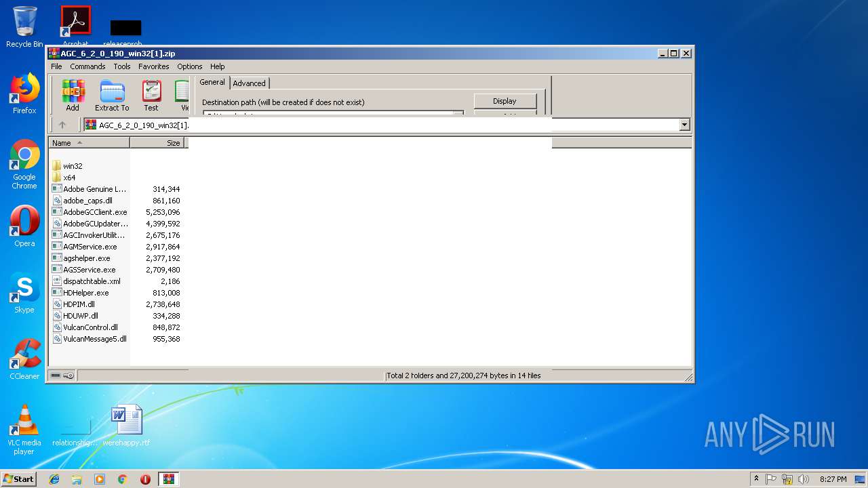The image size is (868, 488).
Task: Go up one folder level arrow
Action: coord(62,125)
